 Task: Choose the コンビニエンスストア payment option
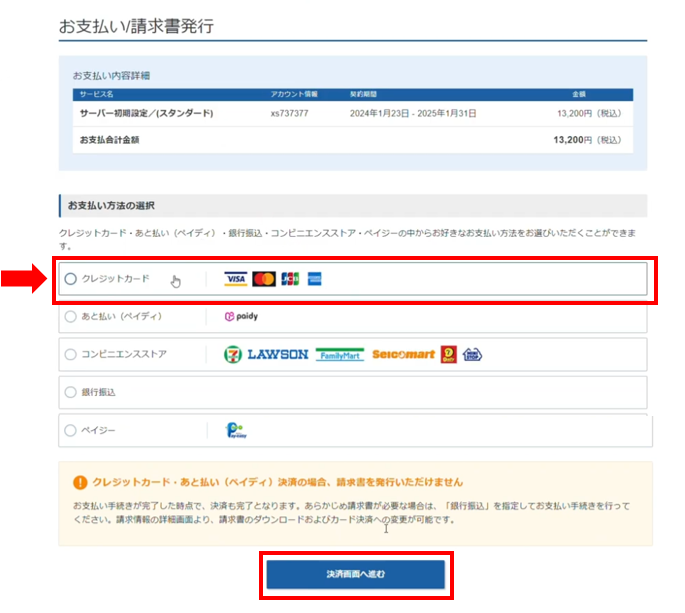70,354
